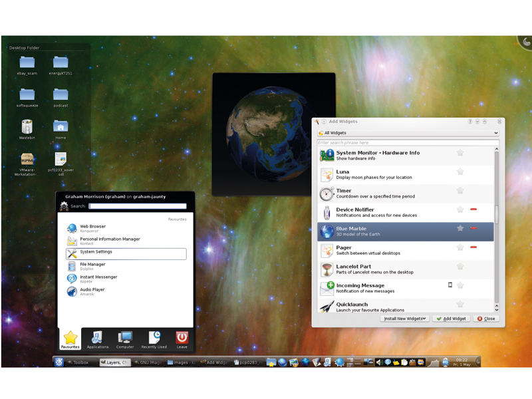Screen dimensions: 532x399
Task: Switch to the Applications tab in launcher
Action: click(x=97, y=339)
